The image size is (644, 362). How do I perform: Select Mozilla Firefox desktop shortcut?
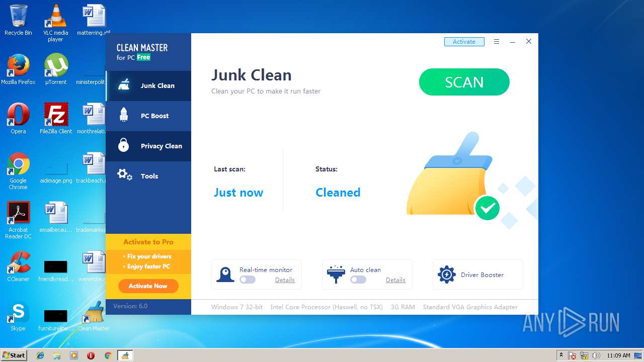pos(18,69)
